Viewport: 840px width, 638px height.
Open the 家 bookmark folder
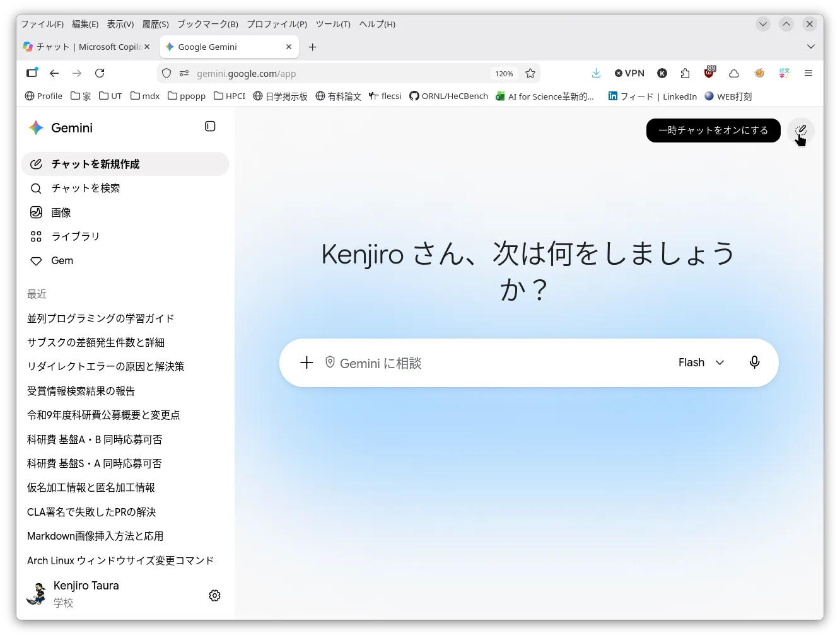81,96
